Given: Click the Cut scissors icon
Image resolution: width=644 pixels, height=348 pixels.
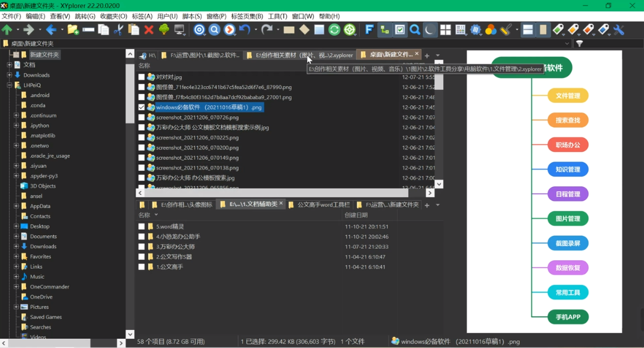Looking at the screenshot, I should [118, 30].
